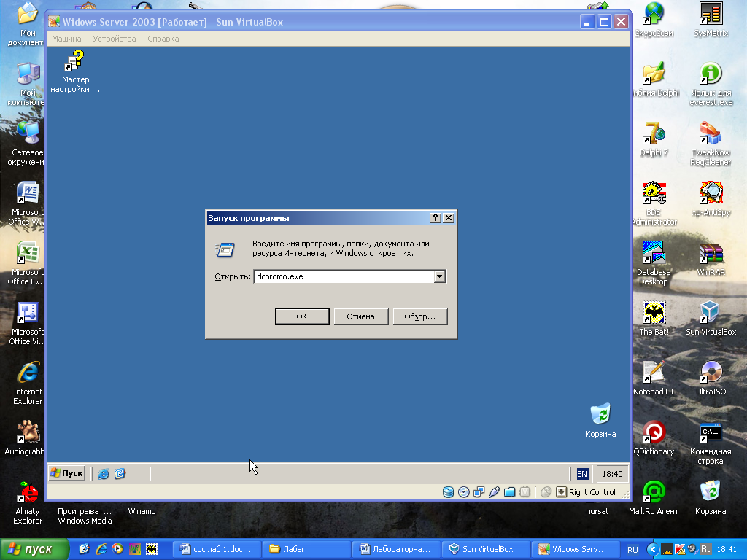Select the Ярлык для everest.exe desktop icon
The width and height of the screenshot is (747, 560).
tap(711, 85)
